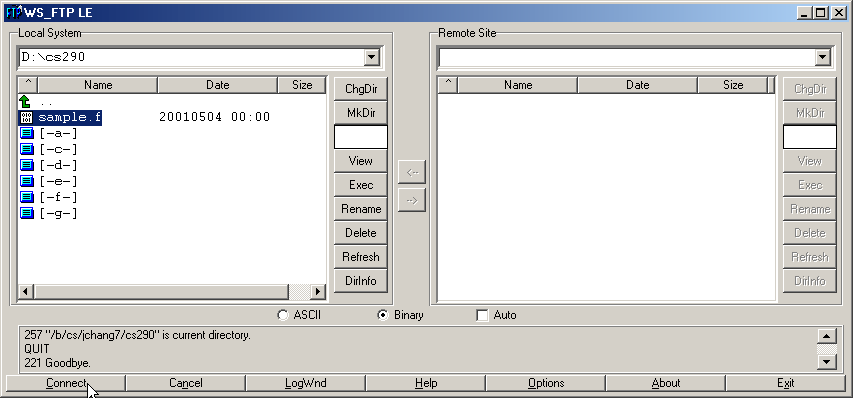Click local list scroll-right arrow

[319, 292]
